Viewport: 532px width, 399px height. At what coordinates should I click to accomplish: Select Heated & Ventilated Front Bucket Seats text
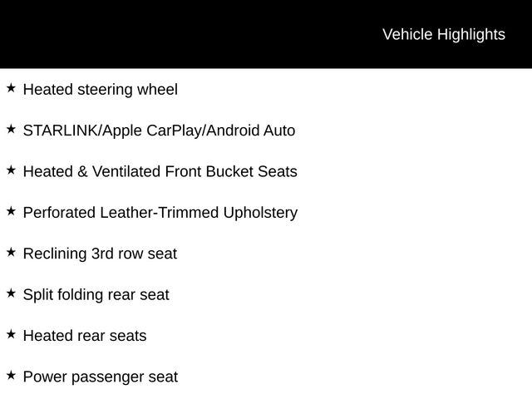tap(160, 171)
